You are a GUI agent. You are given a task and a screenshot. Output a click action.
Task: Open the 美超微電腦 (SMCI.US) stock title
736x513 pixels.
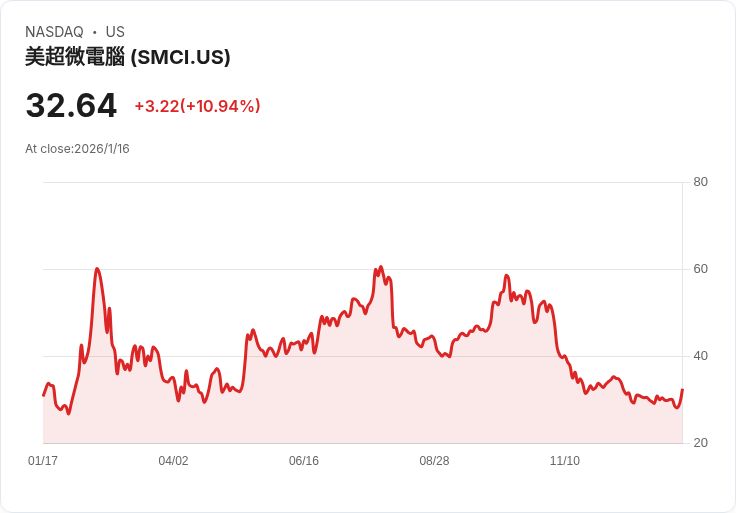[128, 57]
